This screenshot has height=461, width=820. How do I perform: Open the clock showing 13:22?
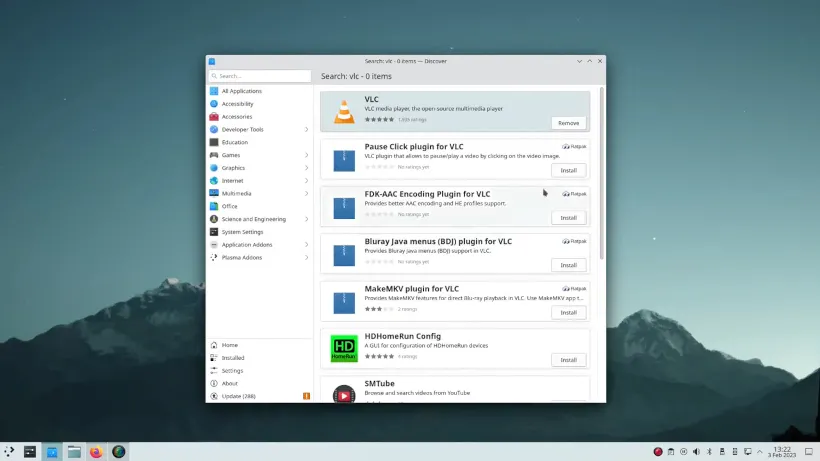pos(782,452)
